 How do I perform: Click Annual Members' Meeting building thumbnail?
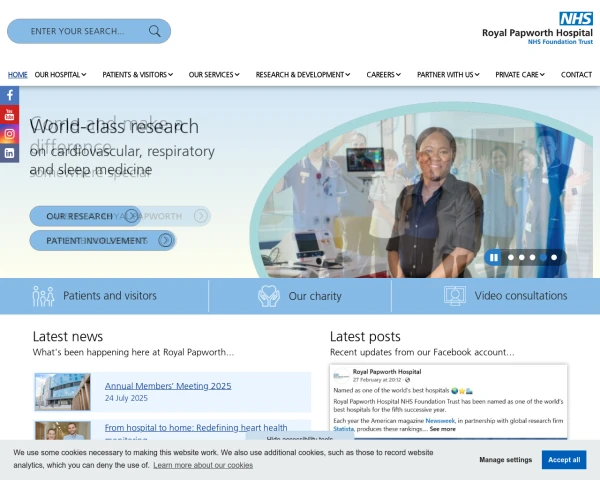click(x=63, y=392)
